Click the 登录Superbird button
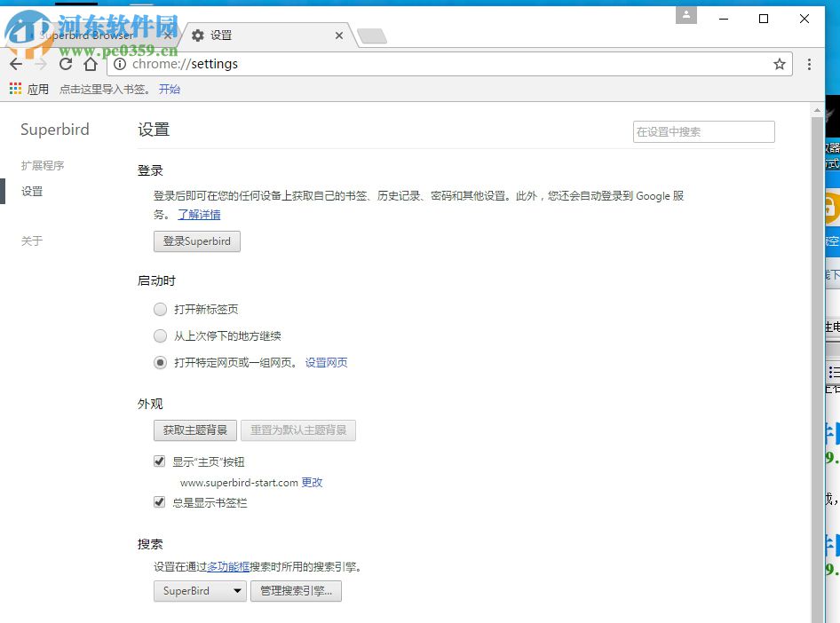This screenshot has width=840, height=623. (197, 241)
